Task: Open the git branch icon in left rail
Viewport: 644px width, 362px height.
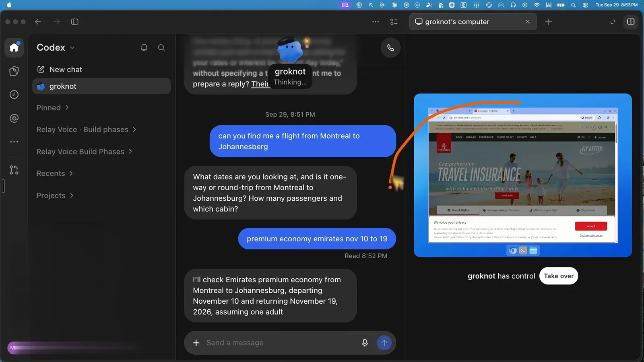Action: pos(14,170)
